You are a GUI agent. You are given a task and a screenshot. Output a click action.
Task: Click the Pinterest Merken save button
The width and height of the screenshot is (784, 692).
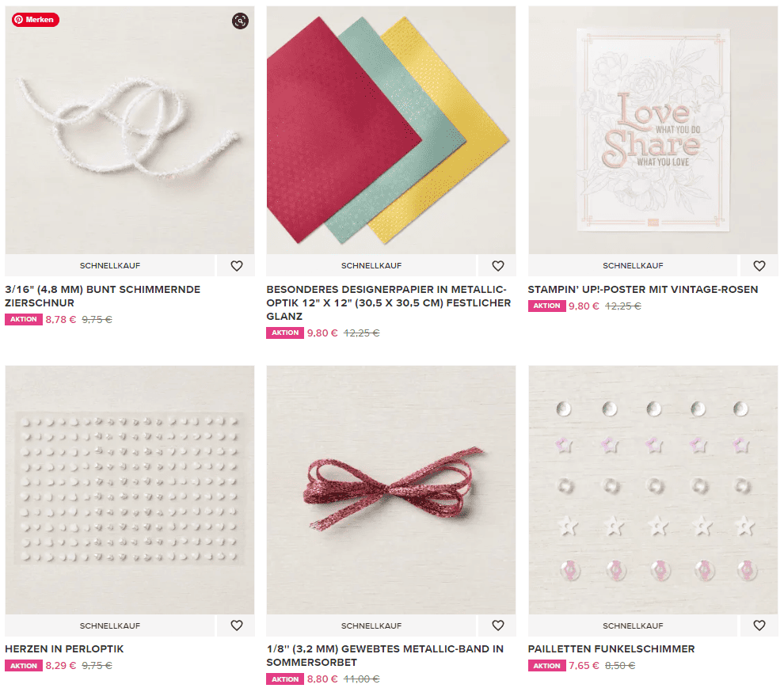pos(36,20)
